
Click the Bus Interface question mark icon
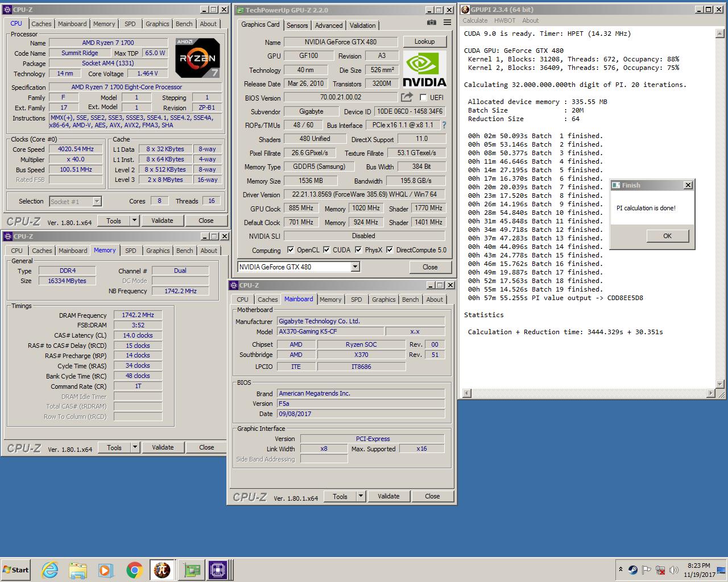444,125
